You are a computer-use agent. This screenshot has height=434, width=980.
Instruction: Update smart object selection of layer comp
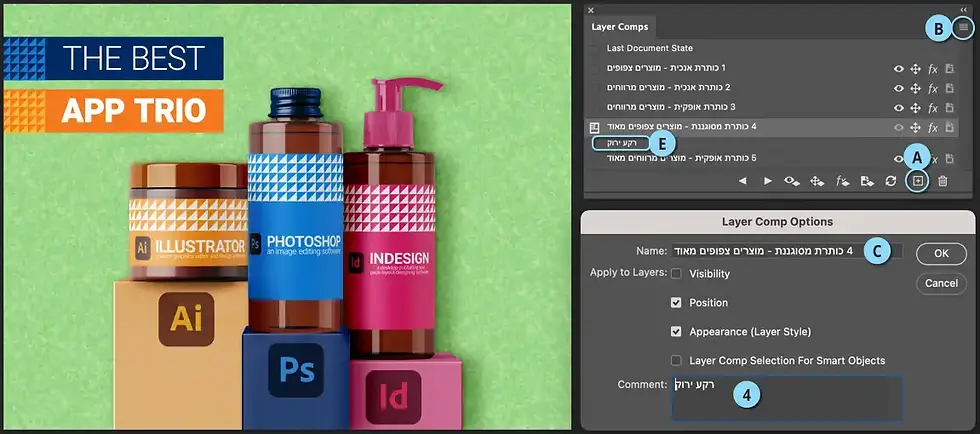click(866, 181)
